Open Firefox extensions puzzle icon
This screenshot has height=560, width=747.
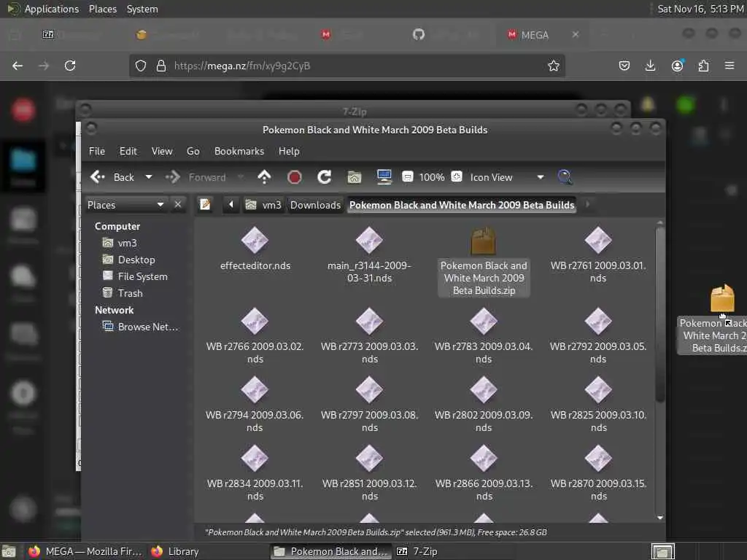click(x=703, y=66)
